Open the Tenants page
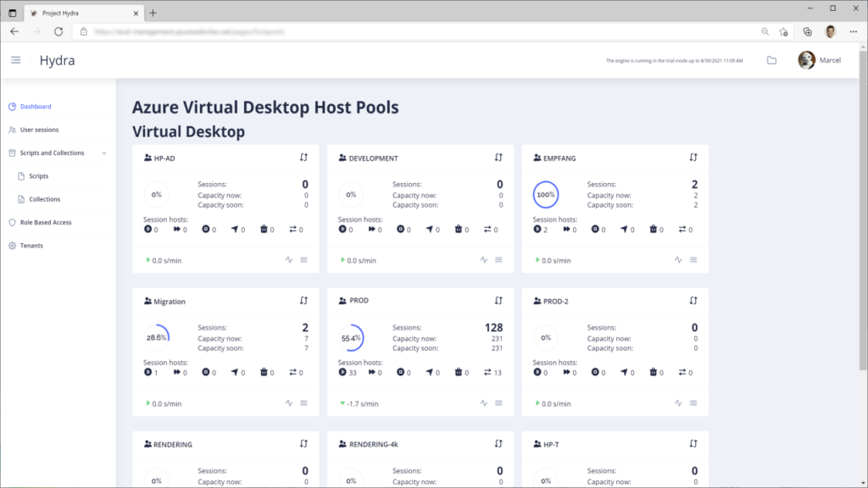This screenshot has width=868, height=488. pyautogui.click(x=31, y=246)
